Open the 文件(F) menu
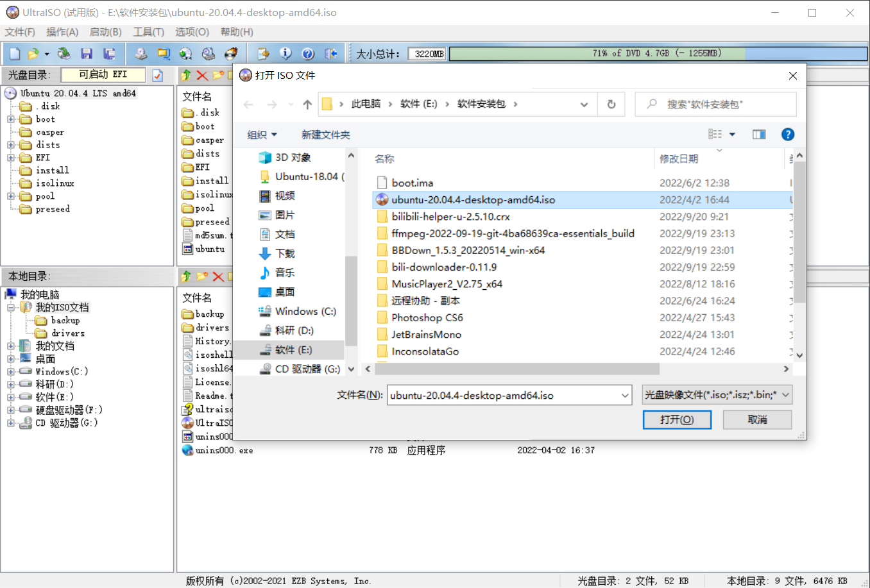 pyautogui.click(x=20, y=32)
